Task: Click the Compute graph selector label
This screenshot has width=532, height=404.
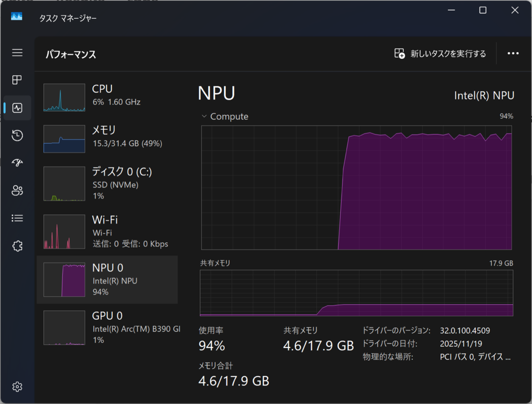Action: pyautogui.click(x=229, y=117)
